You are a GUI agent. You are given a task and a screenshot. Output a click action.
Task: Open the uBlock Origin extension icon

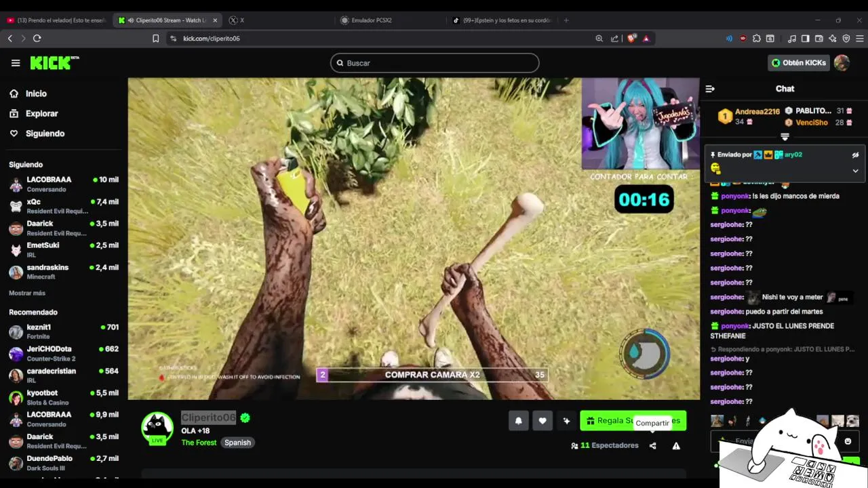743,39
